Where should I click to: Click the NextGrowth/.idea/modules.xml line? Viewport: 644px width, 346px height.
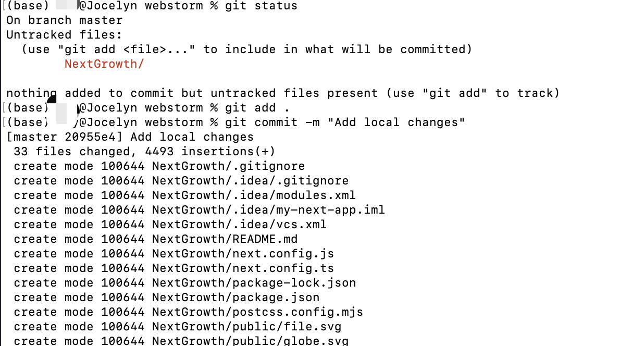185,195
